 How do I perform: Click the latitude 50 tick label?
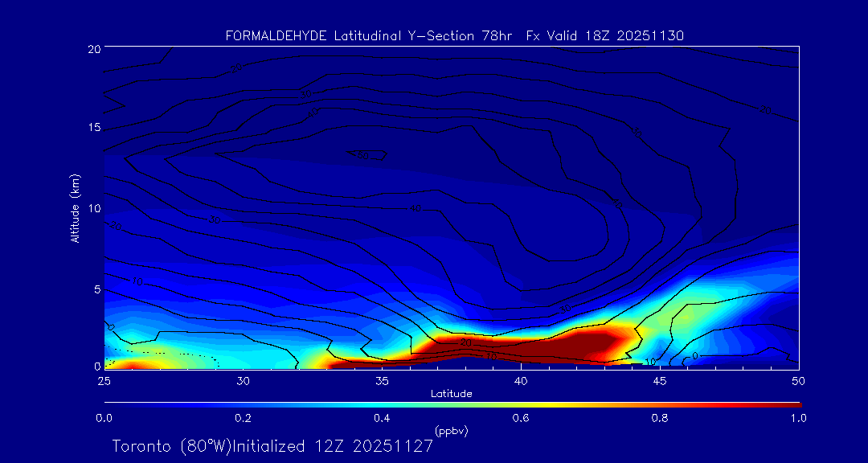798,380
